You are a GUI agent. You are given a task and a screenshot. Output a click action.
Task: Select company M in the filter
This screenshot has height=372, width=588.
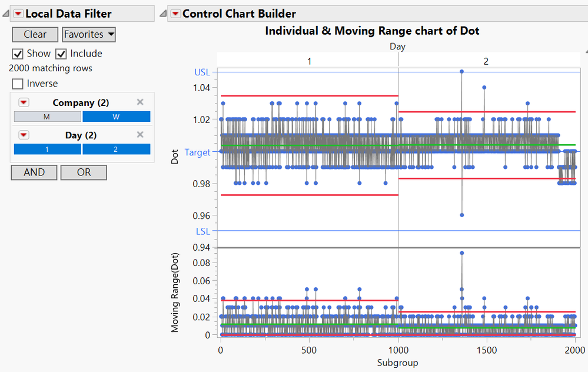coord(48,117)
